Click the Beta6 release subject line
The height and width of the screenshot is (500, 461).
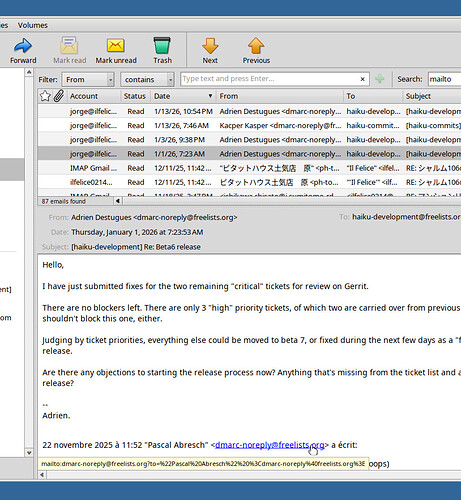click(x=136, y=247)
